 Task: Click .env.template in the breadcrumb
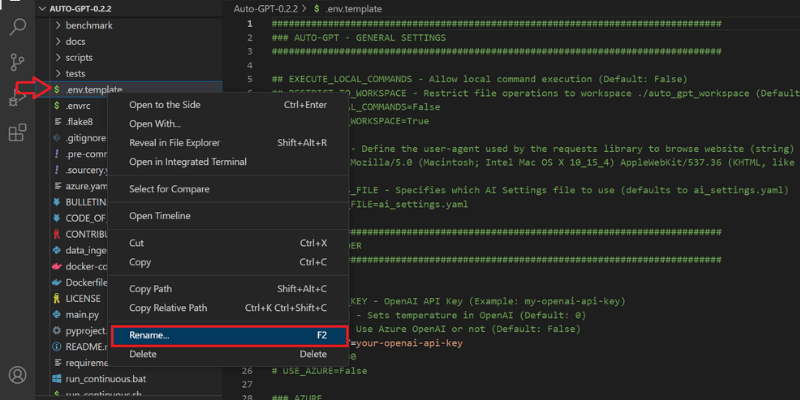(x=353, y=9)
